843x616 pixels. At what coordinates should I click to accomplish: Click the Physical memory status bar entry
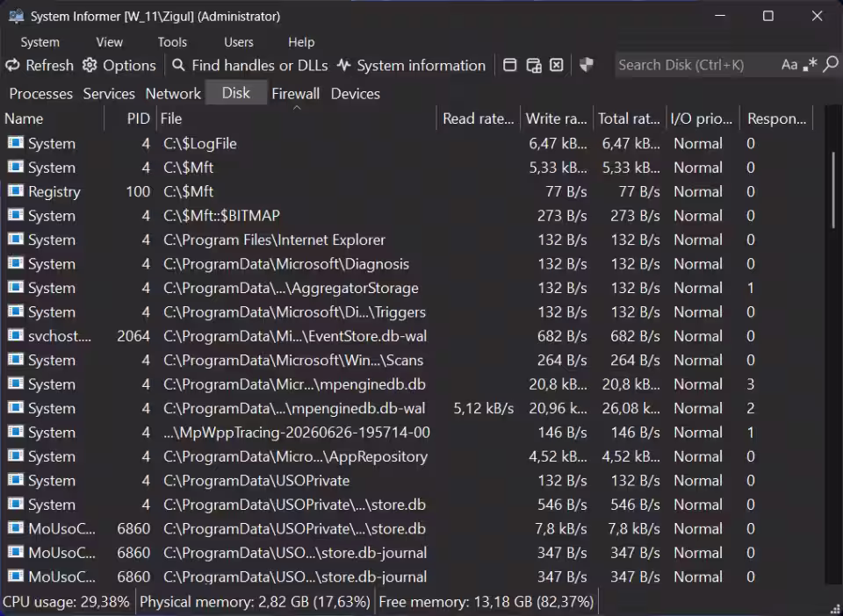click(x=255, y=601)
